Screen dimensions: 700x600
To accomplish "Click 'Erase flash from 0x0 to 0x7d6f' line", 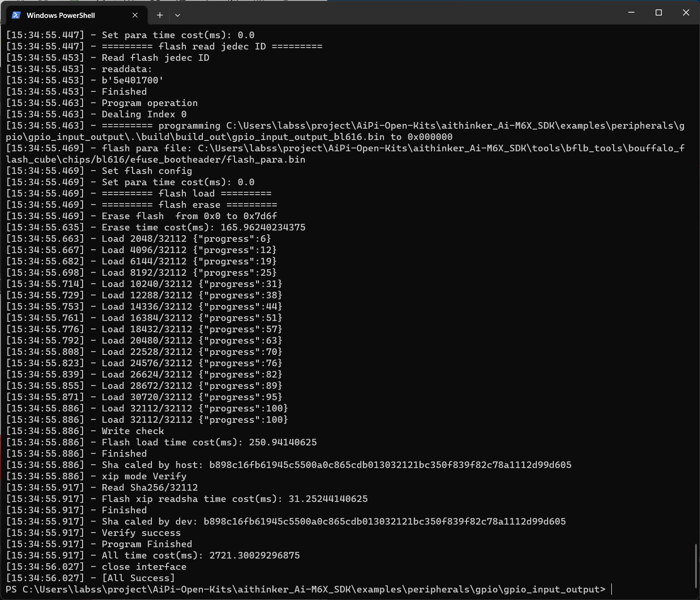I will click(141, 216).
